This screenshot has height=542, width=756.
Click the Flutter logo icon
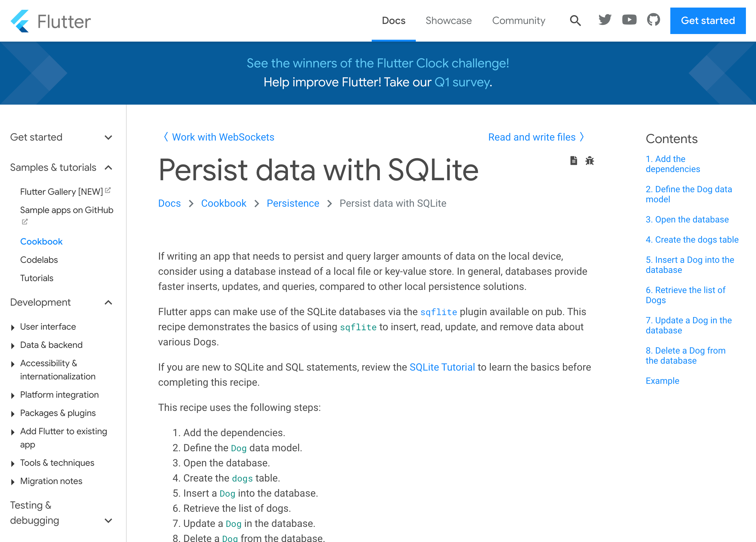pyautogui.click(x=20, y=21)
